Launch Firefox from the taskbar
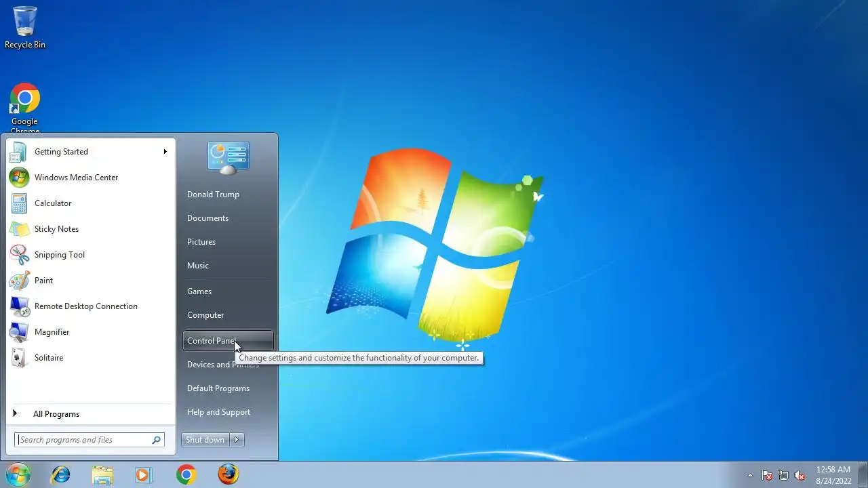868x488 pixels. 229,474
